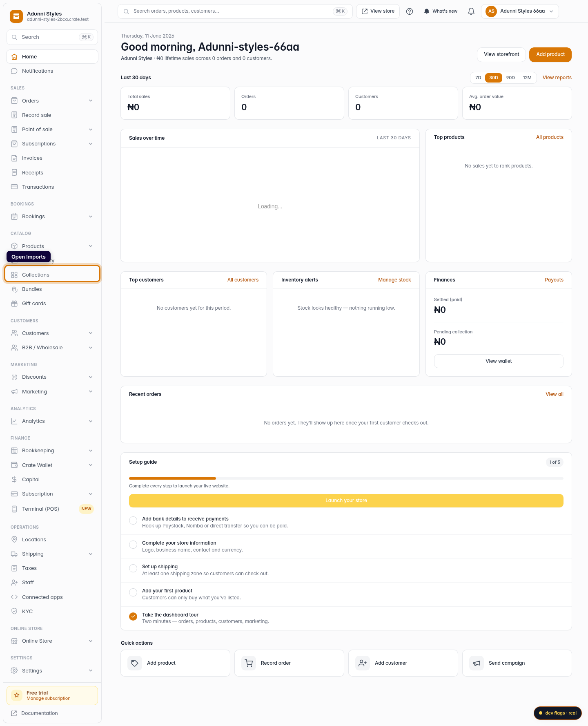Click the Record sale sidebar icon

pos(14,115)
